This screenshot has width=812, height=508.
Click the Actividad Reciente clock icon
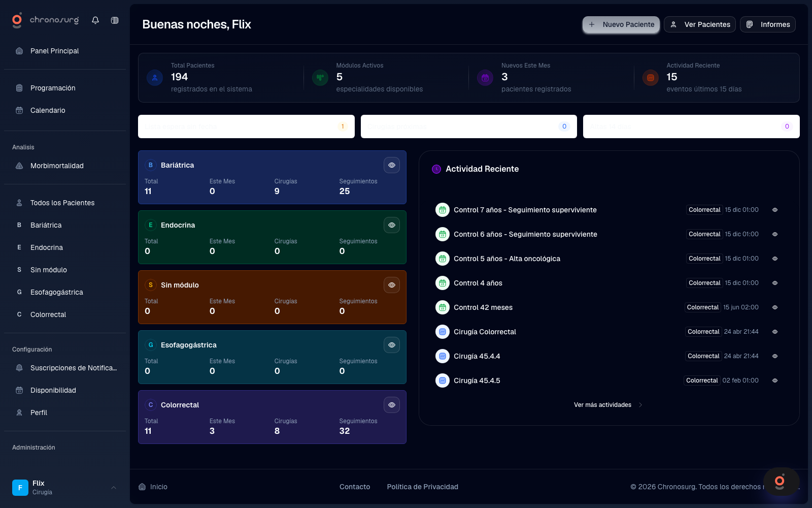point(436,169)
